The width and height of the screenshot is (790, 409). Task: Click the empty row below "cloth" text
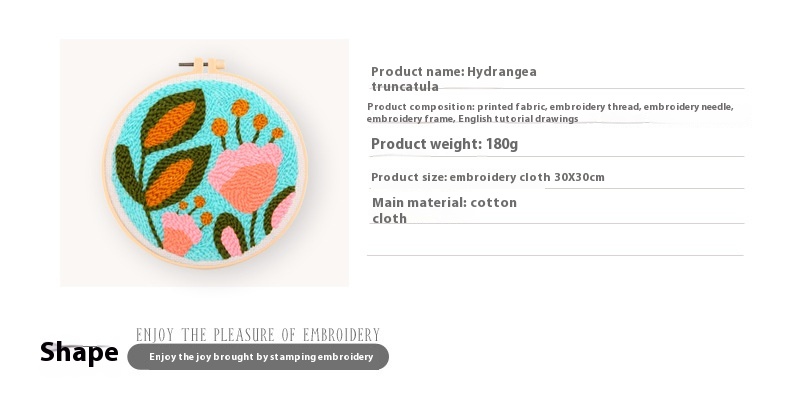point(555,240)
